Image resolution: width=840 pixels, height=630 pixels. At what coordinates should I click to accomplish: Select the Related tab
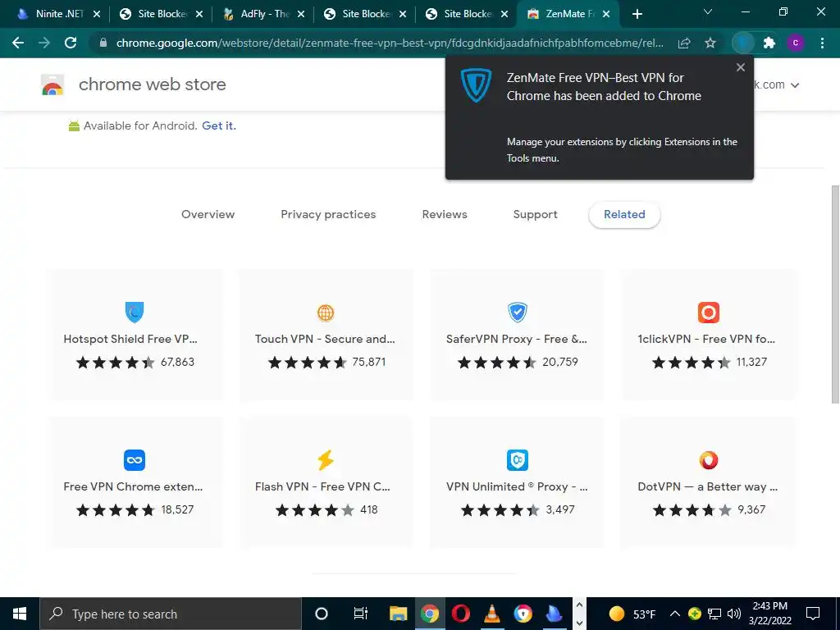624,214
